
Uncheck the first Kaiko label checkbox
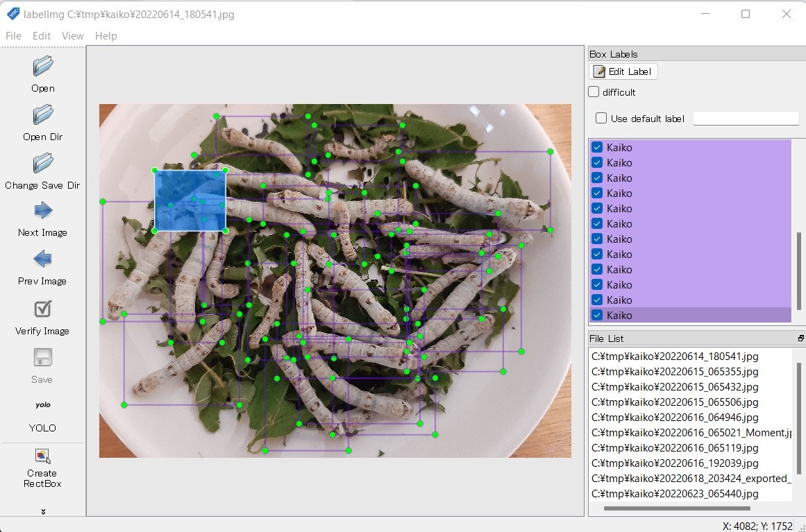(597, 147)
